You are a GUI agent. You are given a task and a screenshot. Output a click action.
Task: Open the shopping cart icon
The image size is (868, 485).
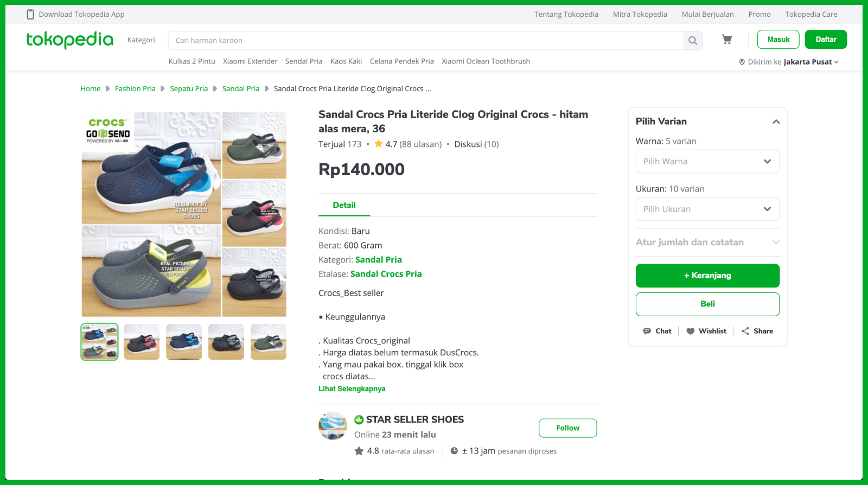coord(727,40)
